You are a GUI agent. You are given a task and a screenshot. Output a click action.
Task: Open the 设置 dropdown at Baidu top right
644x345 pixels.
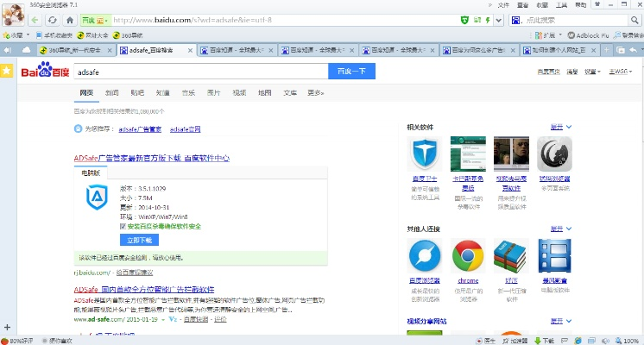[592, 72]
